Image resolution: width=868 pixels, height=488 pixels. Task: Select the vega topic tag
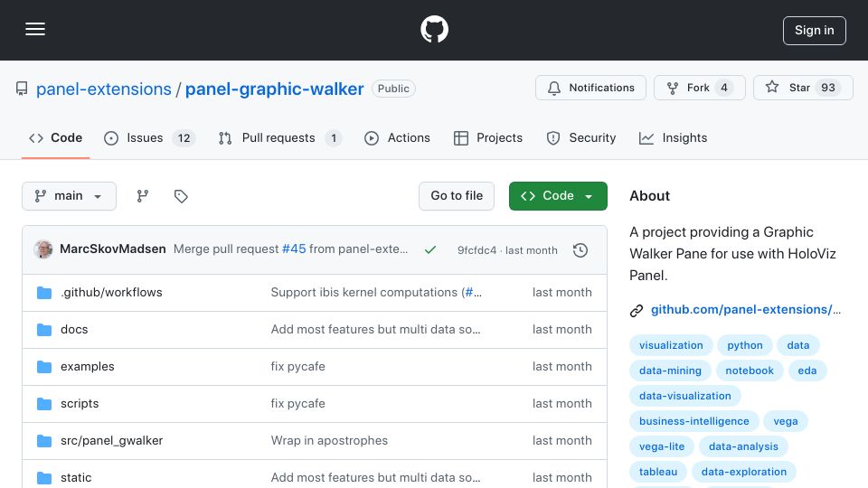[x=786, y=422]
